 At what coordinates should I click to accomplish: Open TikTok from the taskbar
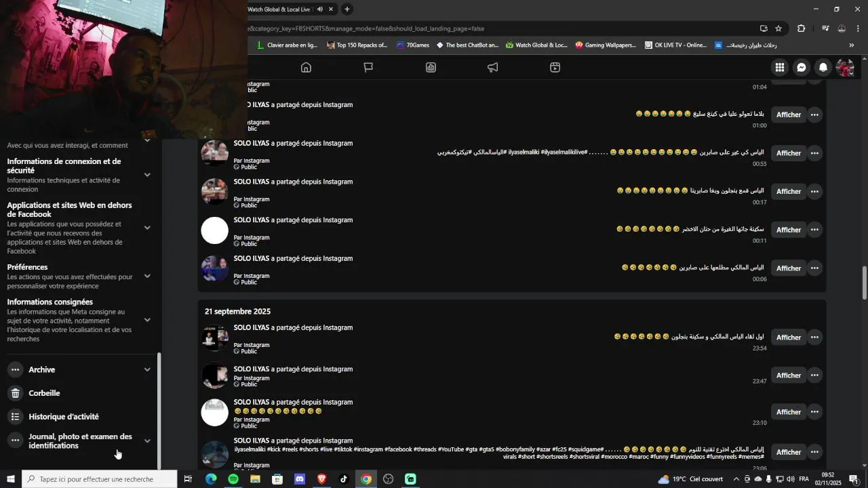[344, 479]
